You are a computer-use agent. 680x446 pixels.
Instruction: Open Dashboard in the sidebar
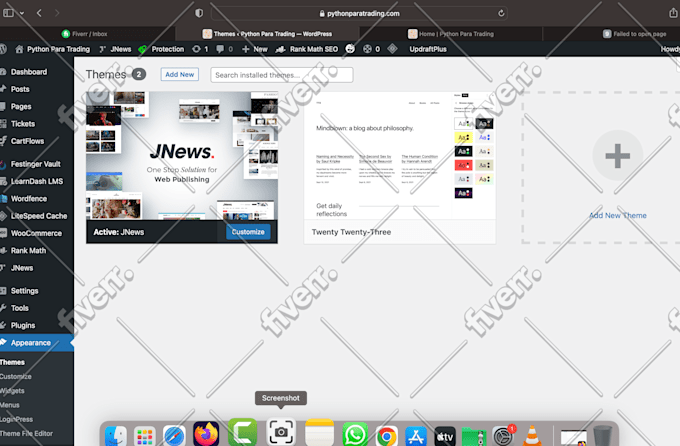(x=29, y=72)
